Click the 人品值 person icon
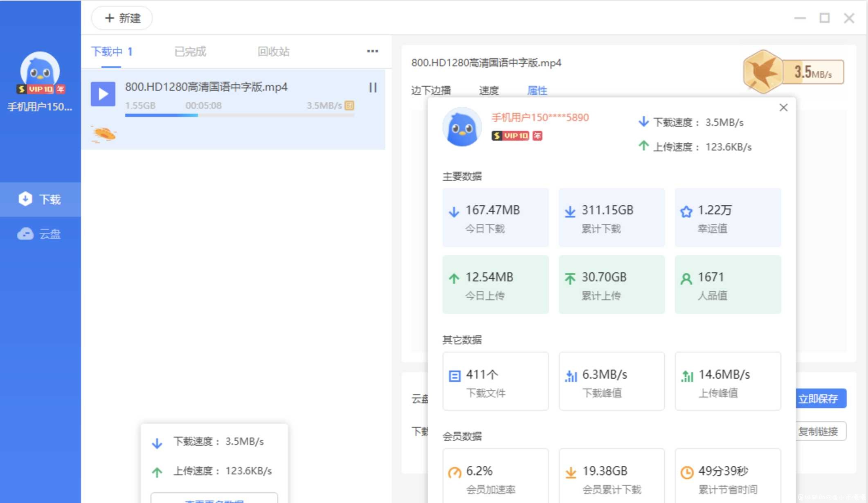Screen dimensions: 868x503 tap(686, 278)
